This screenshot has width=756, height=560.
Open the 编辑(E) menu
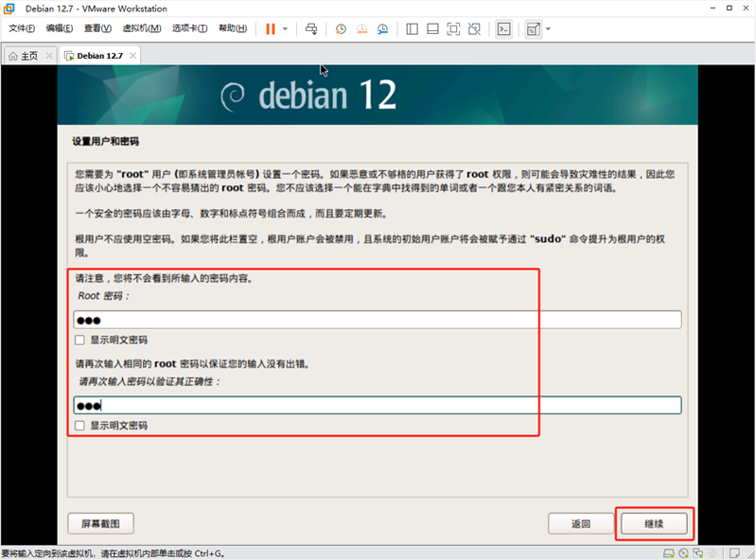click(60, 28)
